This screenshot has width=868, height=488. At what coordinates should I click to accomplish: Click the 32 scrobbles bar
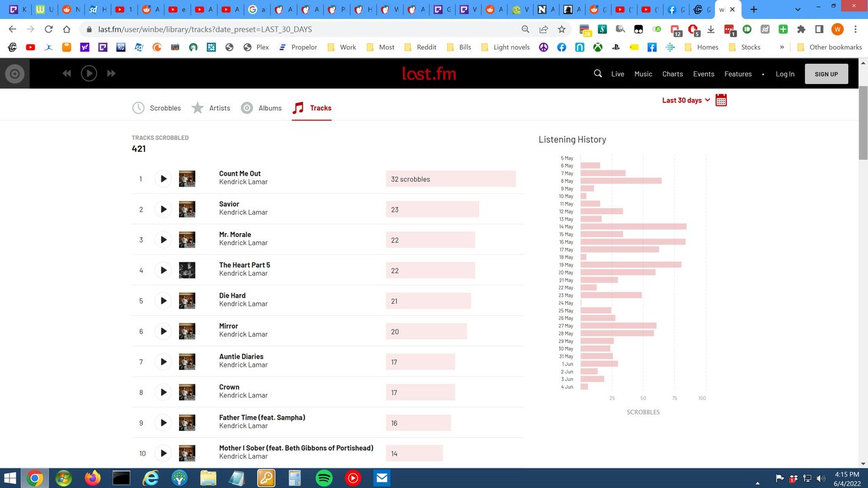(x=451, y=179)
